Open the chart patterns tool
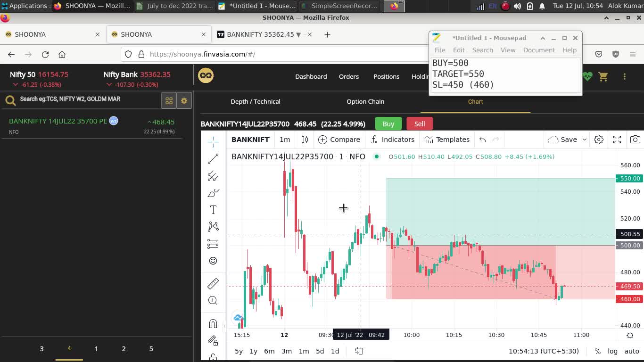This screenshot has height=362, width=644. click(213, 227)
